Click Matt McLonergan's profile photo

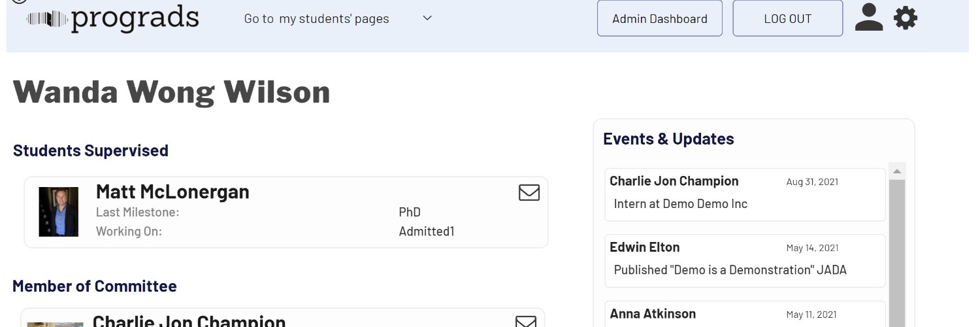(58, 212)
